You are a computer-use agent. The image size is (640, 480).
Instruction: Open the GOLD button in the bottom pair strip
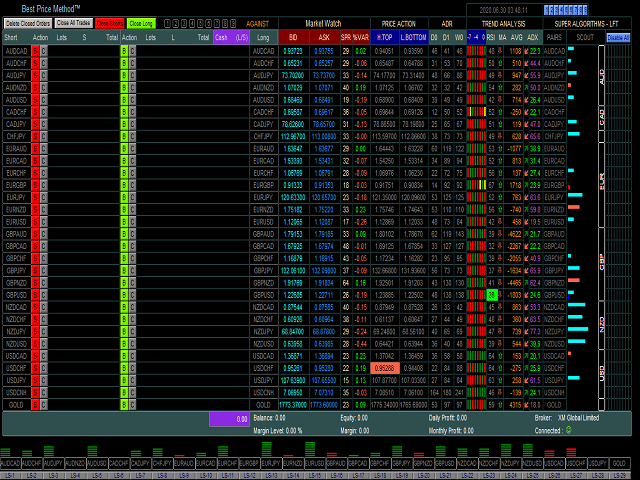coord(619,463)
